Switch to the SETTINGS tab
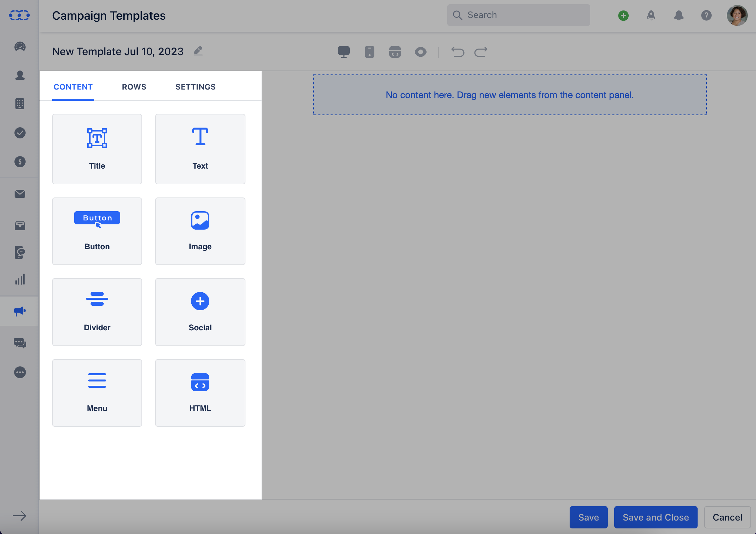 click(x=195, y=87)
